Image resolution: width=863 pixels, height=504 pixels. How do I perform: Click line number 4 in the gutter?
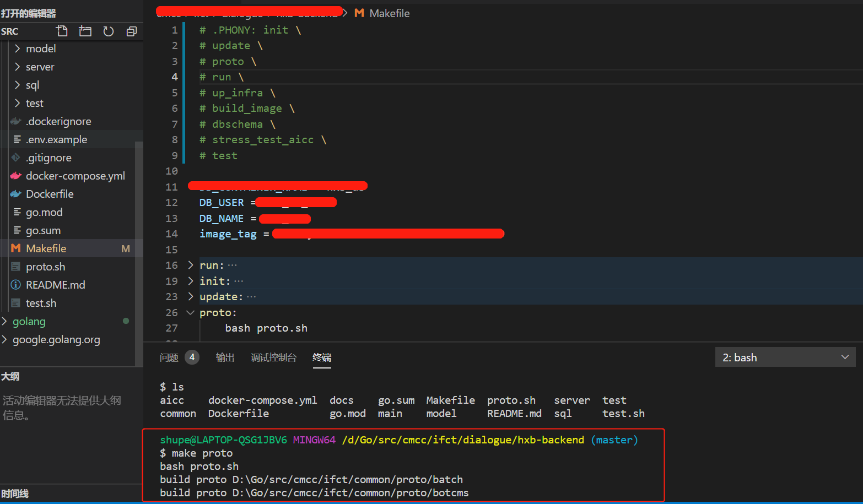[x=175, y=77]
